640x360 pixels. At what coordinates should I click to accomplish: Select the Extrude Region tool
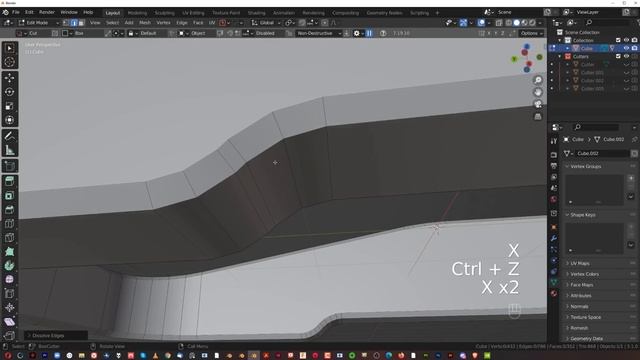[9, 181]
